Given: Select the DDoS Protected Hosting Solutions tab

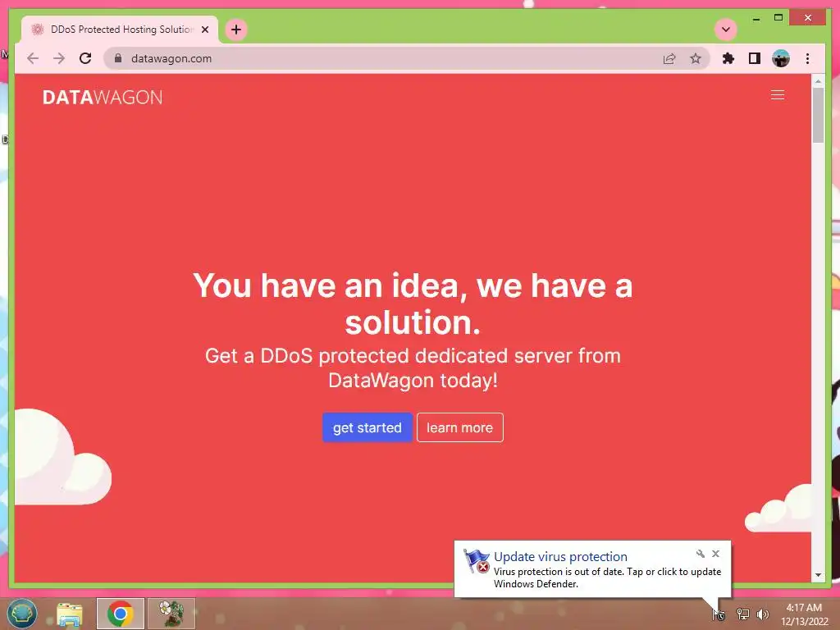Looking at the screenshot, I should coord(120,30).
